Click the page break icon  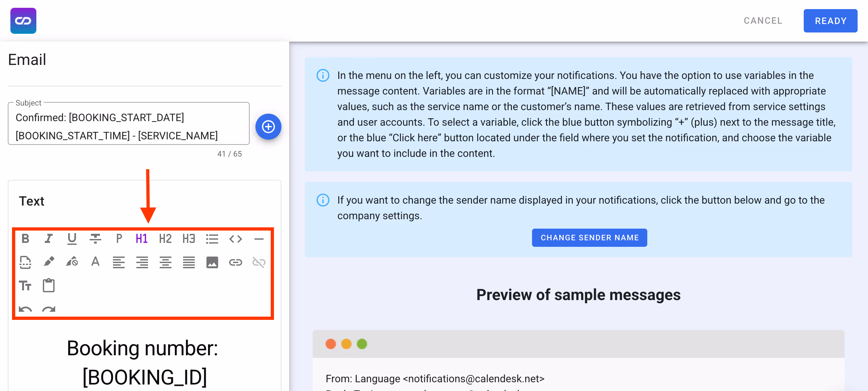[25, 262]
